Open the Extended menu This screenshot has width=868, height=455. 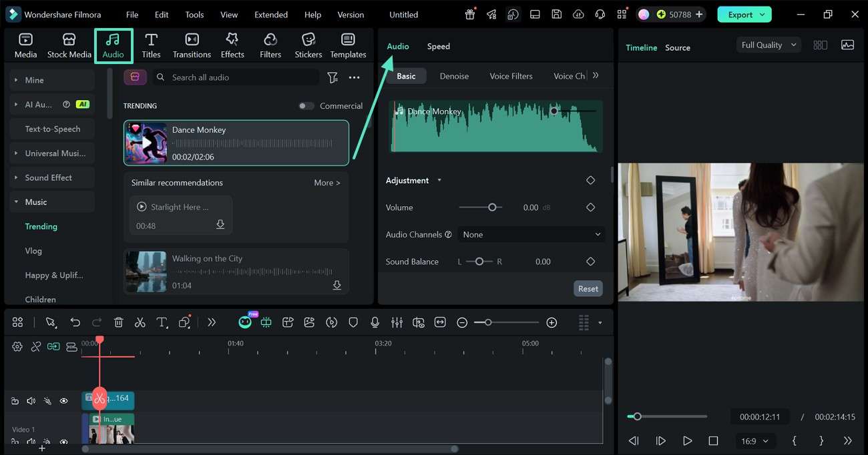tap(271, 15)
